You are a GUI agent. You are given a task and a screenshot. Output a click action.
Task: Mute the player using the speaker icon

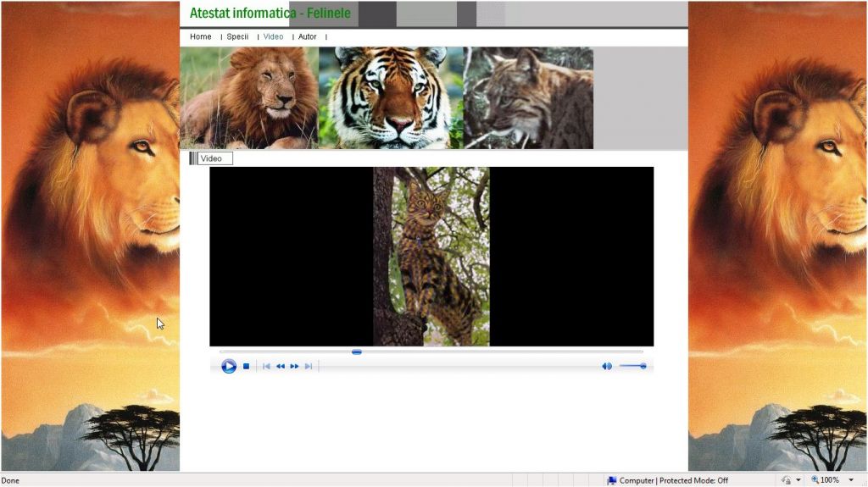tap(607, 366)
